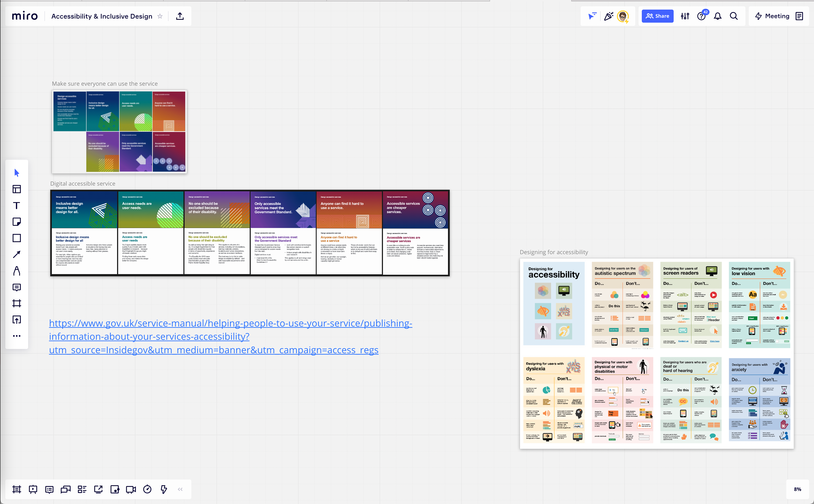Open the Comment tool
The height and width of the screenshot is (504, 814).
click(x=17, y=287)
